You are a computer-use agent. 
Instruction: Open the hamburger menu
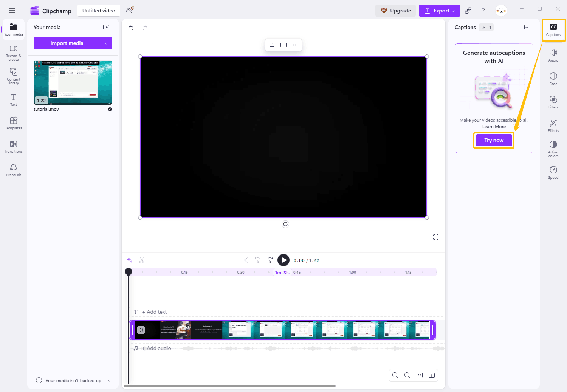click(12, 10)
